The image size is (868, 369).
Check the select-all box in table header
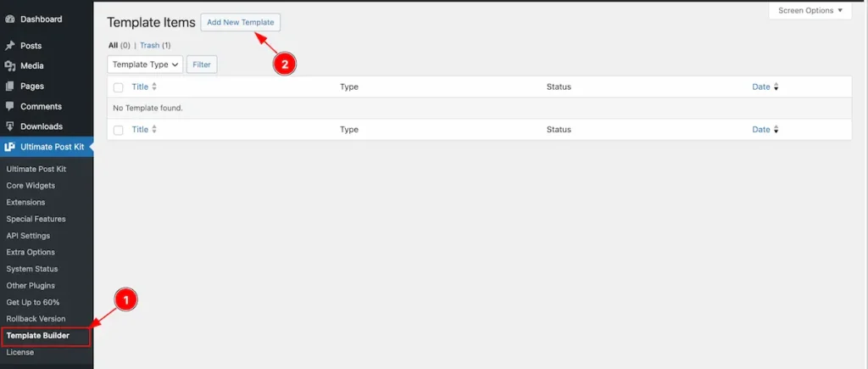coord(119,87)
